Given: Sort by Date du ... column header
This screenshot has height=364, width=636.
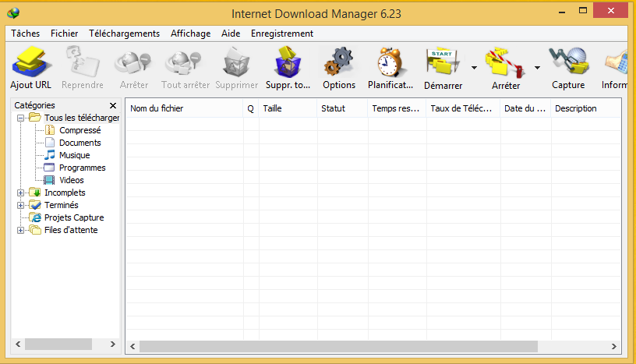Looking at the screenshot, I should 525,108.
